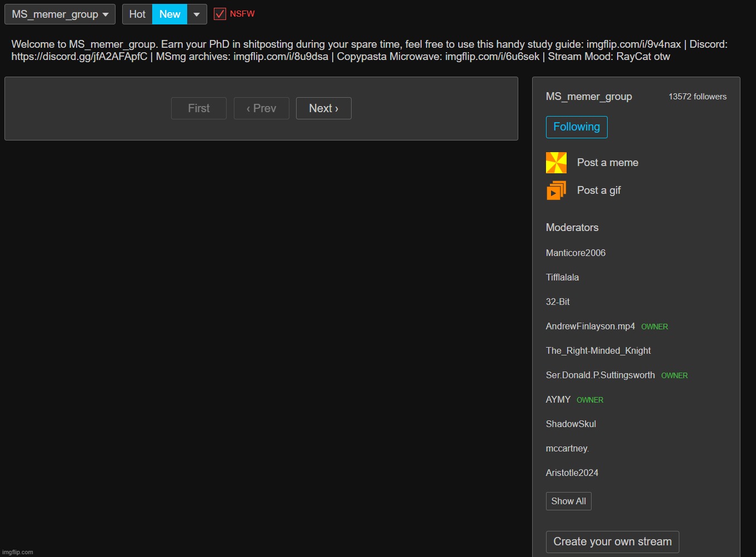Click the Post a gif text link
This screenshot has height=557, width=756.
(598, 190)
